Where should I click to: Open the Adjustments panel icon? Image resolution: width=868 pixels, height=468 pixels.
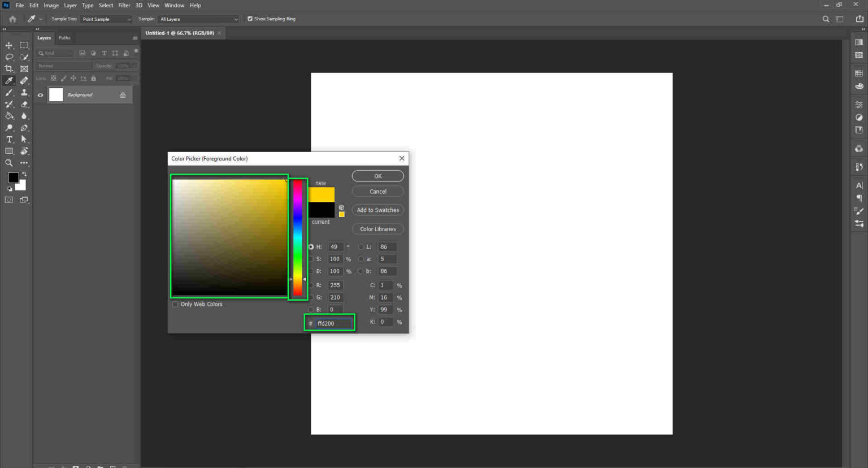coord(858,104)
